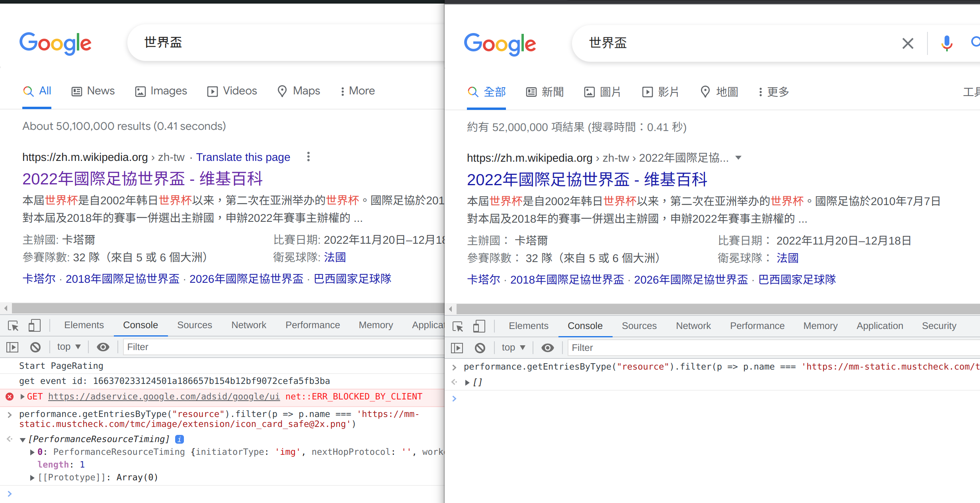The width and height of the screenshot is (980, 503).
Task: Toggle live expression eye in left console
Action: [103, 347]
